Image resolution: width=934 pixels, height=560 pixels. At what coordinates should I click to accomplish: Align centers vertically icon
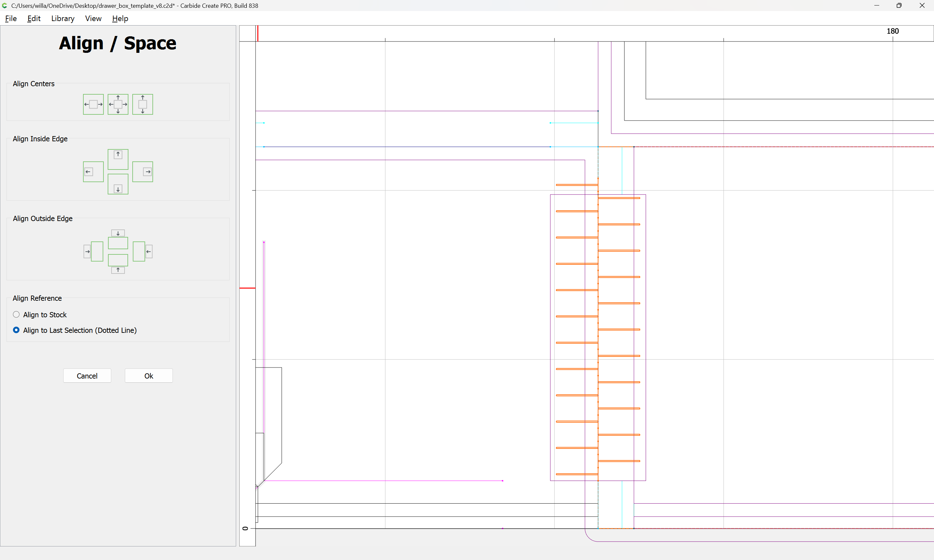142,104
